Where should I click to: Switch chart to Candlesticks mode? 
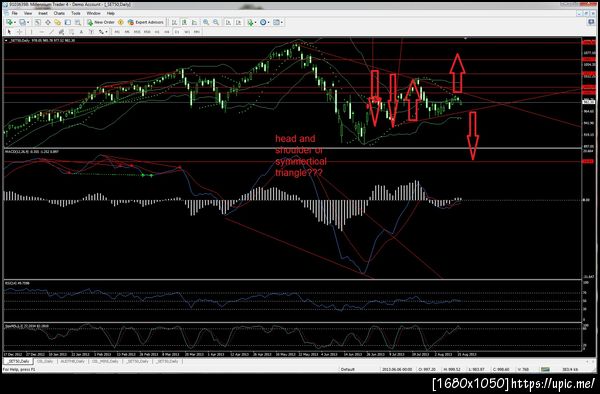[x=184, y=22]
